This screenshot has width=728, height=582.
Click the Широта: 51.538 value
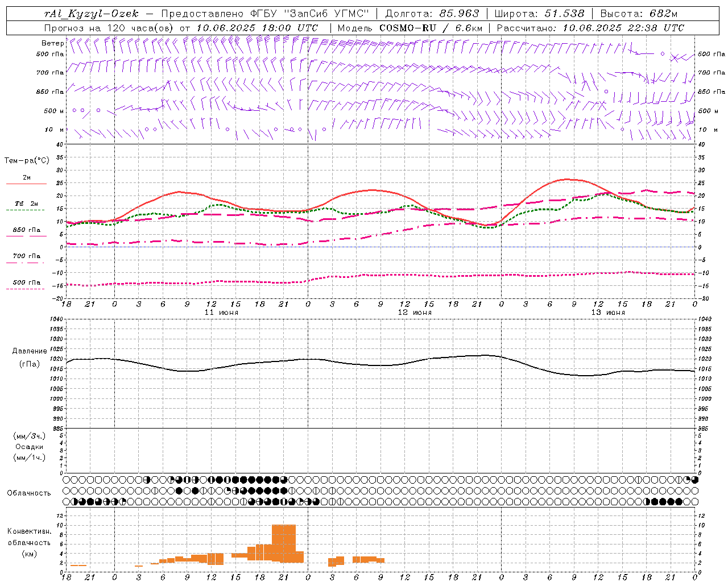click(x=539, y=14)
